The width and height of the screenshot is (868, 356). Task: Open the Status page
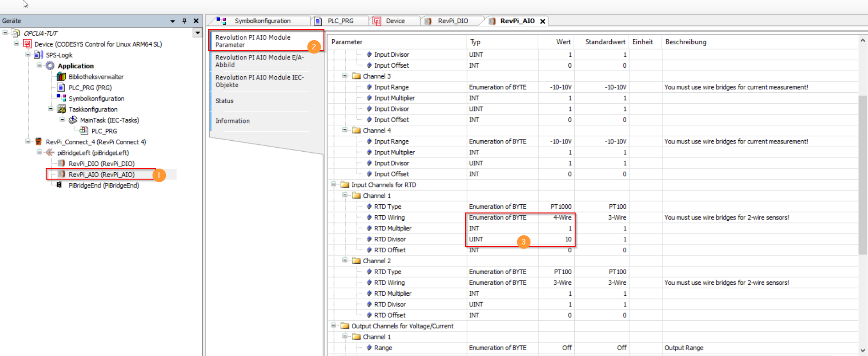pos(224,101)
